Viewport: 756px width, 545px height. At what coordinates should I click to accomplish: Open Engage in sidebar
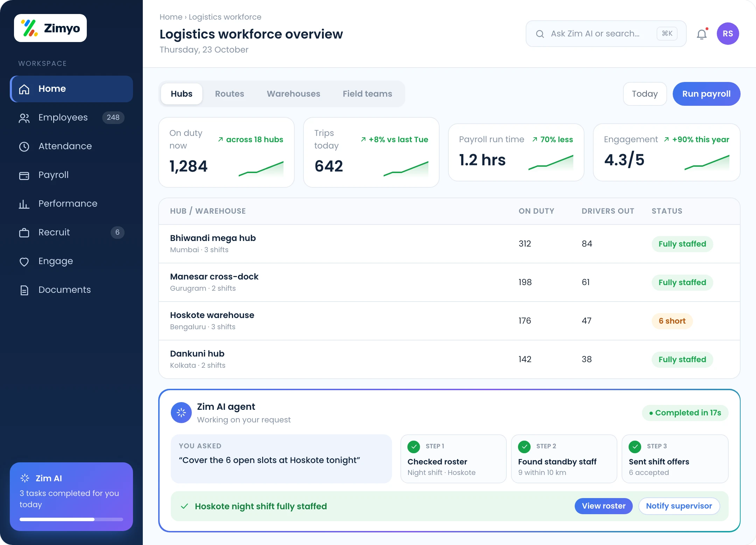click(71, 261)
